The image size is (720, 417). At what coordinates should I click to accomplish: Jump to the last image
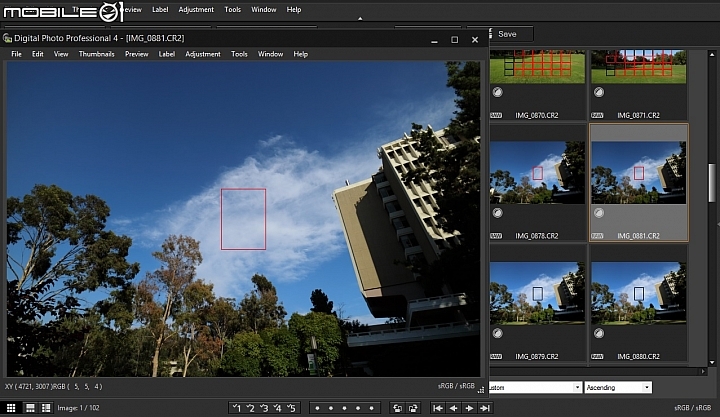(x=485, y=408)
